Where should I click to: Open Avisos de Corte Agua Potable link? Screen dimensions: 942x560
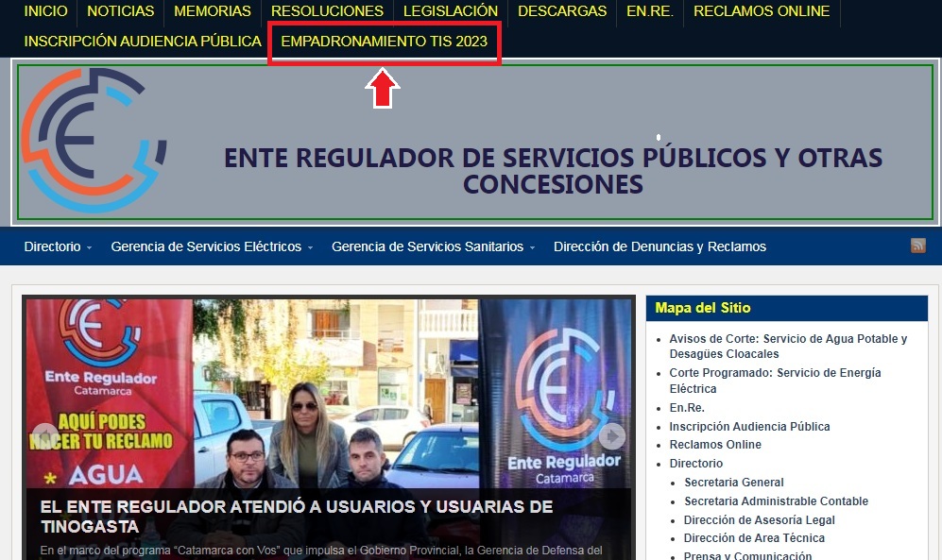[787, 346]
